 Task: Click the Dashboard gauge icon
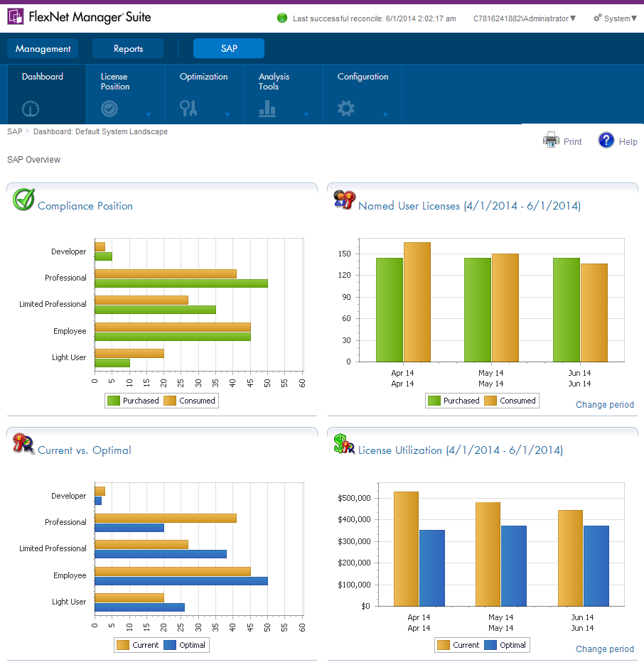(x=31, y=109)
